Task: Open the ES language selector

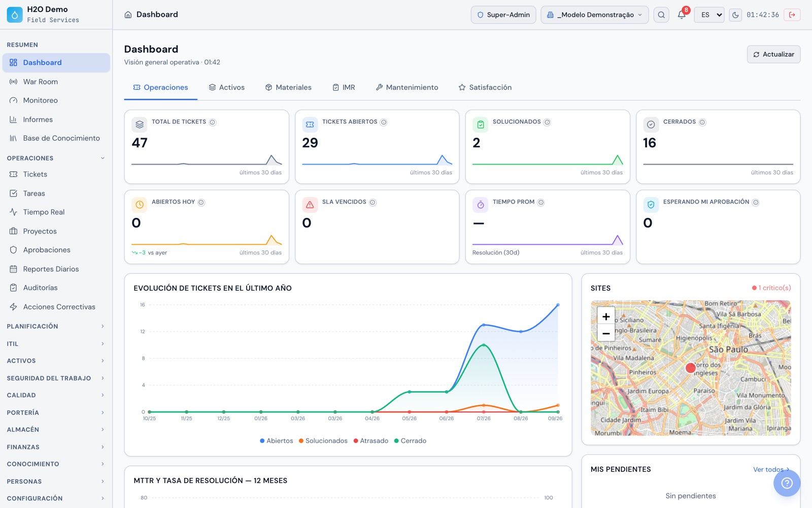Action: [x=709, y=15]
